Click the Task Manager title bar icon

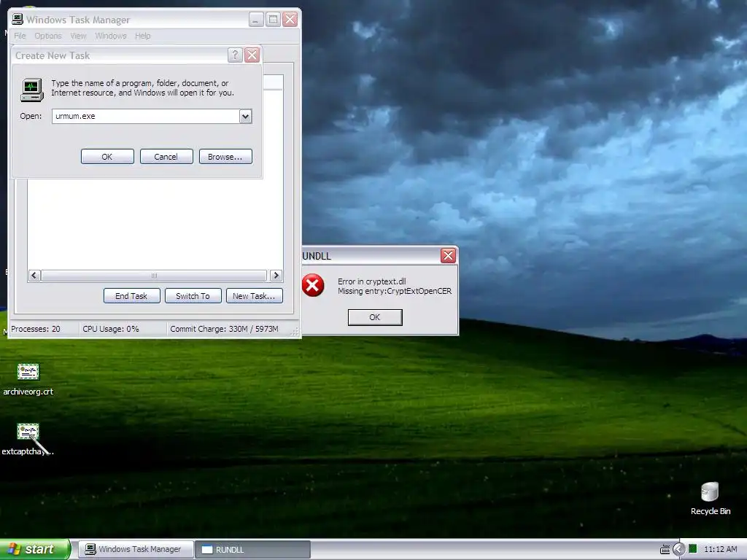[18, 19]
